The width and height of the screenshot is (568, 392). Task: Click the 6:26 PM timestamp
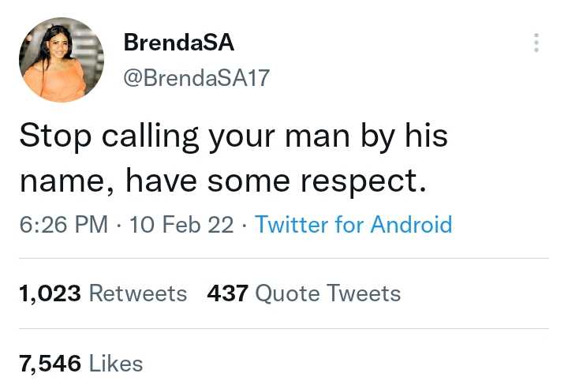[63, 225]
